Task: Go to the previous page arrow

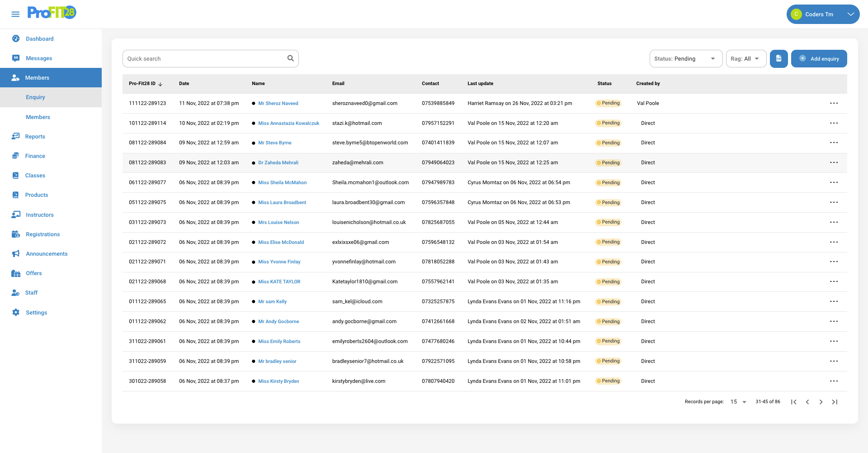Action: click(x=807, y=402)
